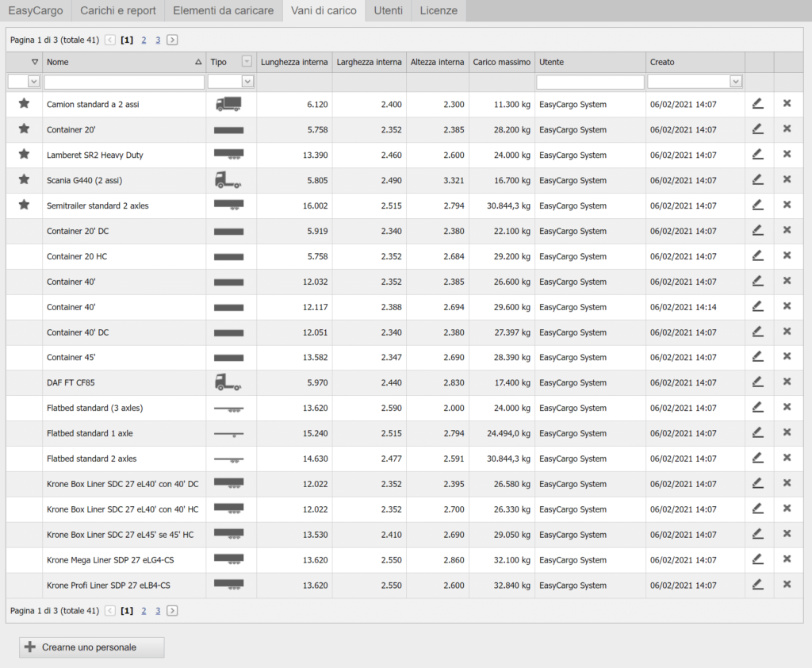The image size is (812, 668).
Task: Edit the Camion standard a 2 assi row
Action: click(757, 104)
